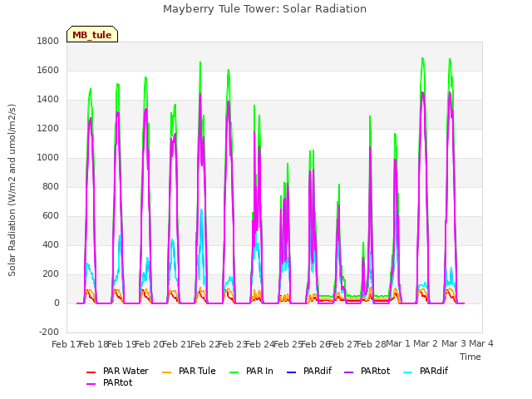Click cyan PARdif legend swatch
The height and width of the screenshot is (399, 532).
[x=408, y=372]
